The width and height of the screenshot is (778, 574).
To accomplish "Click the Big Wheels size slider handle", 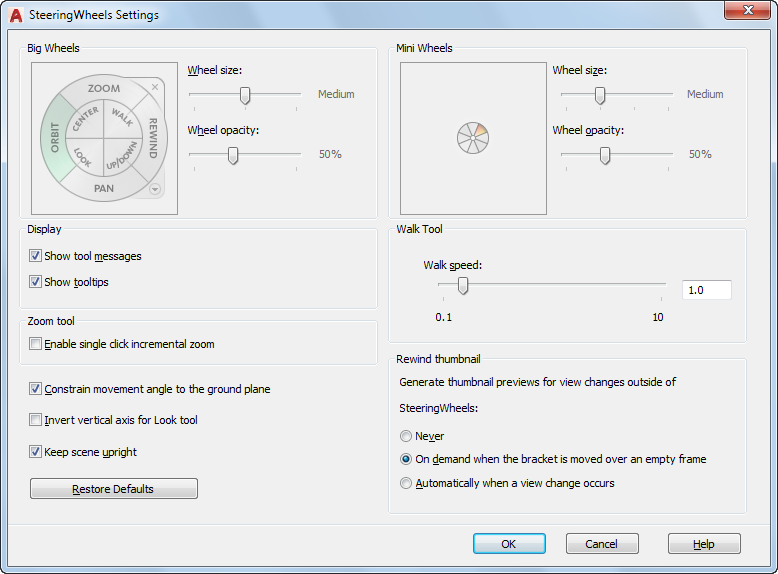I will click(244, 95).
